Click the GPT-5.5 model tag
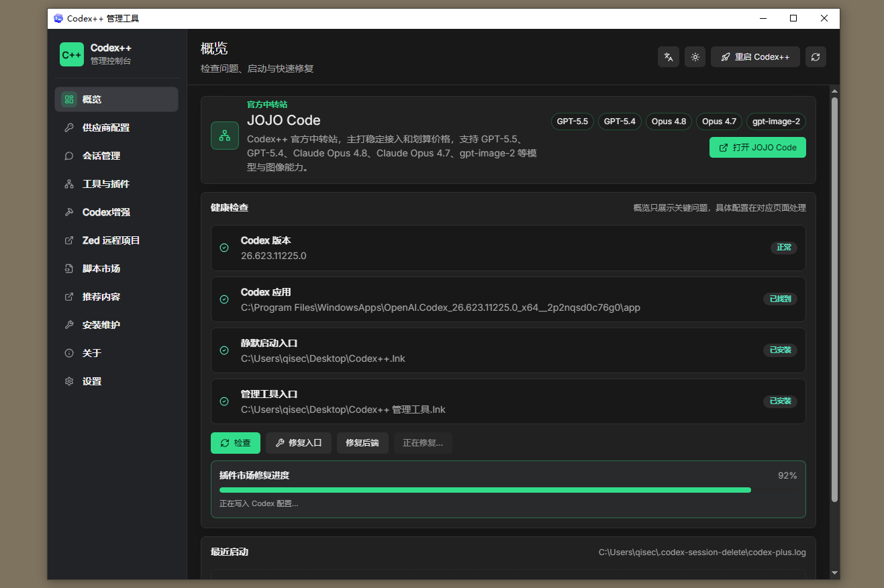 click(x=573, y=121)
